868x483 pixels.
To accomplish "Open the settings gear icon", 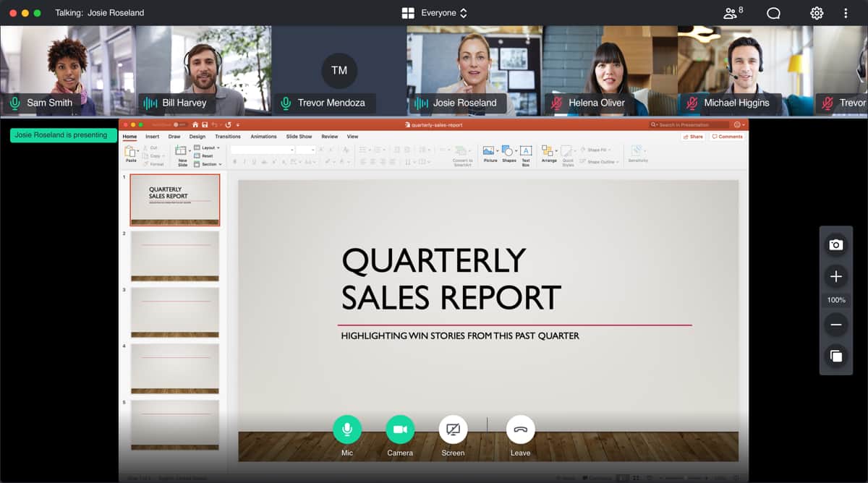I will click(817, 13).
